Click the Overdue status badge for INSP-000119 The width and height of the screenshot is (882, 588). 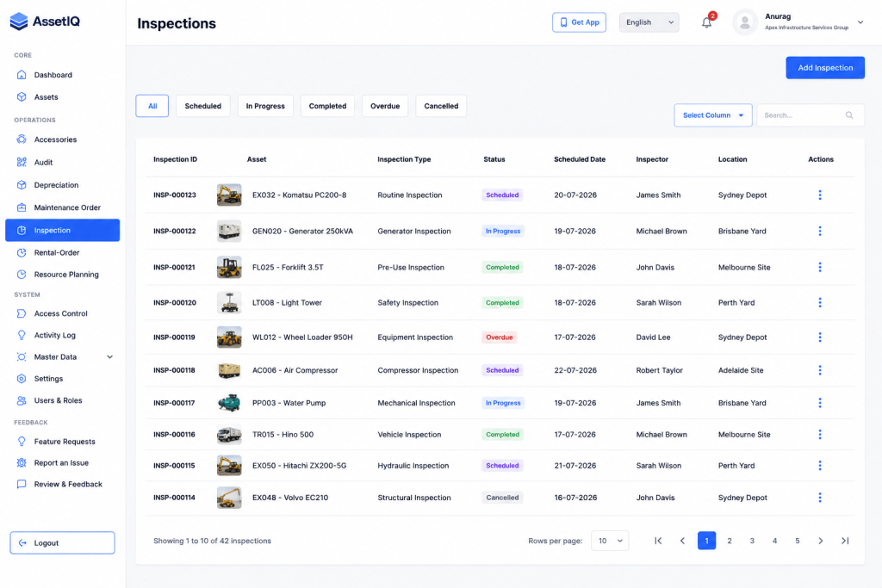tap(500, 337)
